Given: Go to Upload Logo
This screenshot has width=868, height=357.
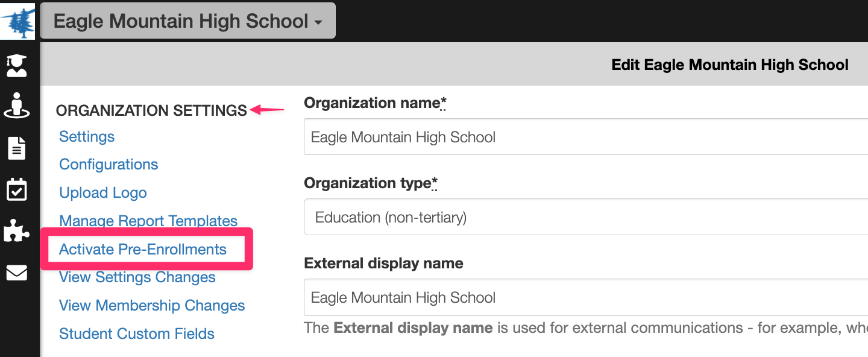Looking at the screenshot, I should coord(103,193).
